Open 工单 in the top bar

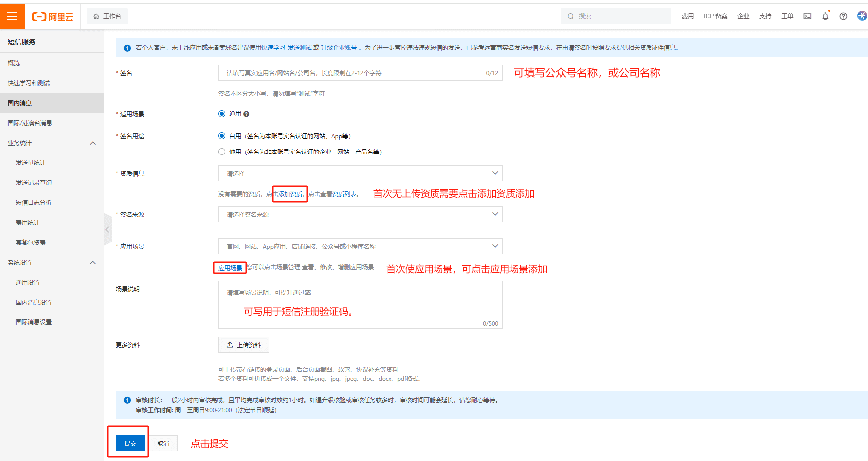(x=787, y=16)
